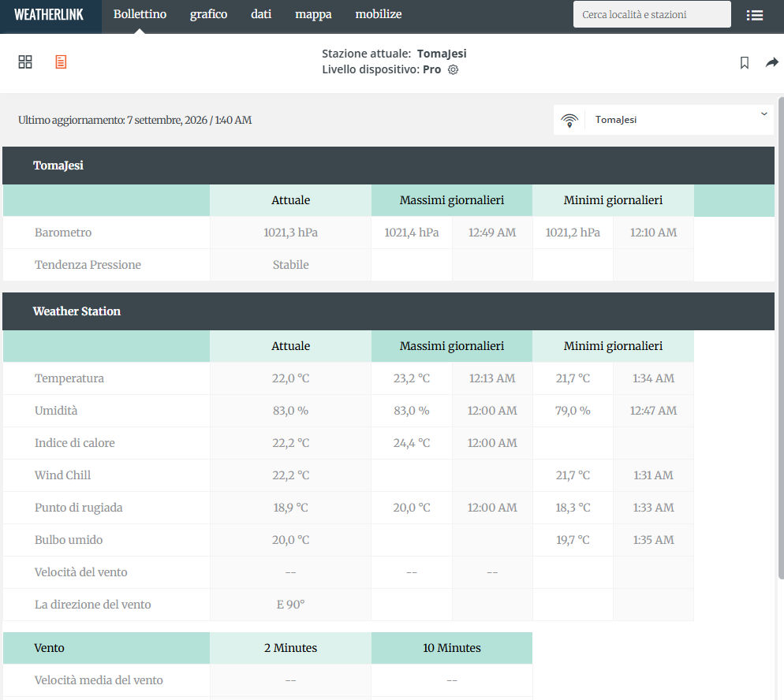The image size is (784, 700).
Task: Click the WeatherLink logo
Action: tap(49, 15)
